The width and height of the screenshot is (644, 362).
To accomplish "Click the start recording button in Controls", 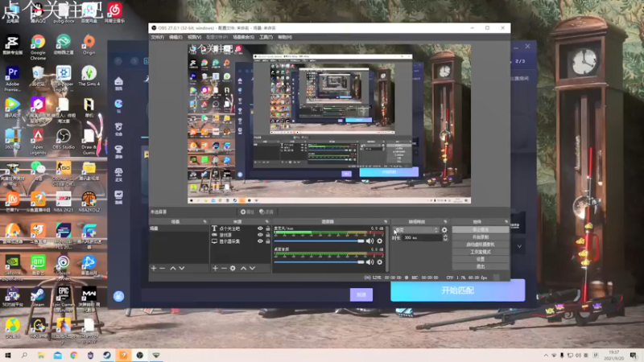I will pyautogui.click(x=480, y=237).
